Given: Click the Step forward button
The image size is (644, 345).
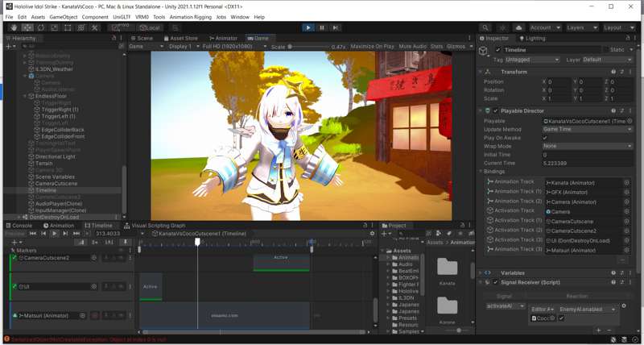Looking at the screenshot, I should pos(336,27).
